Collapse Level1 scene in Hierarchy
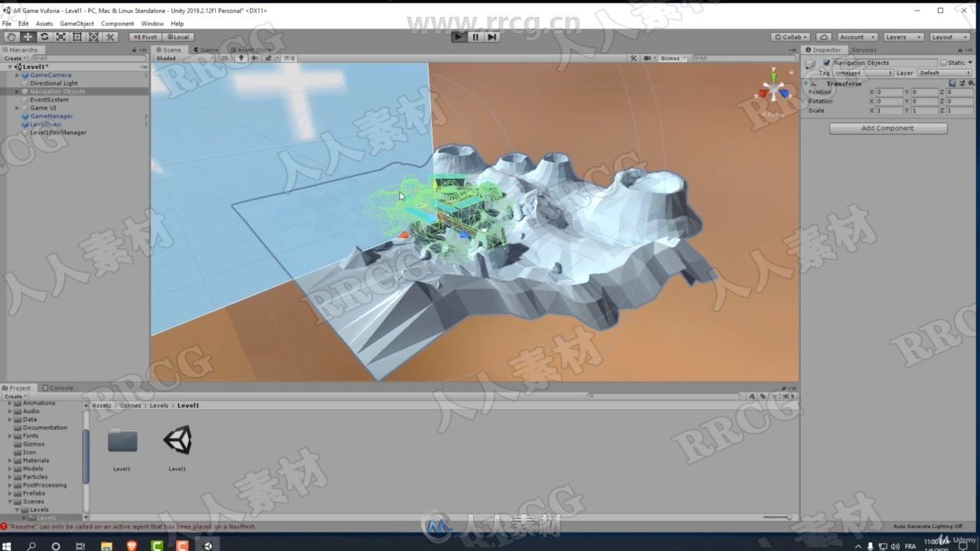This screenshot has width=980, height=551. 10,67
